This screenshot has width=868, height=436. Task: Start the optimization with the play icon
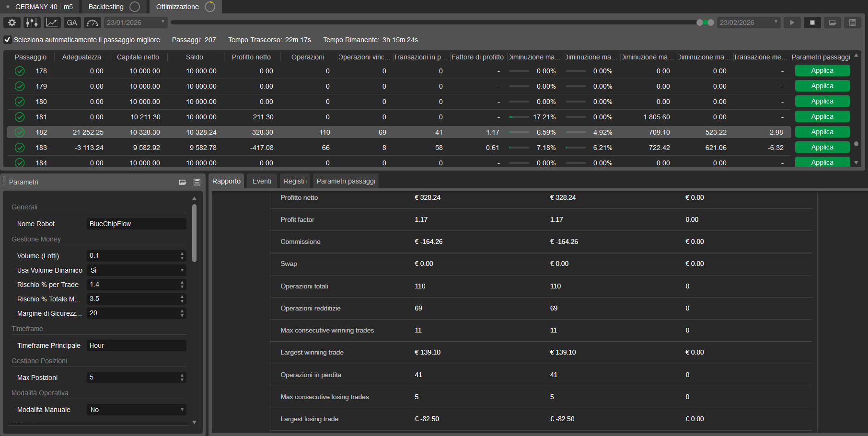pyautogui.click(x=792, y=22)
